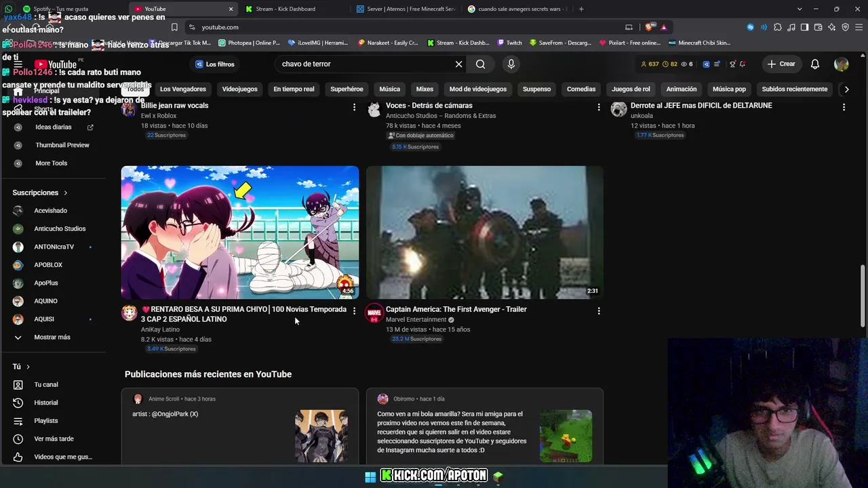Switch to the Server | Aternos browser tab
This screenshot has height=488, width=868.
coord(405,9)
